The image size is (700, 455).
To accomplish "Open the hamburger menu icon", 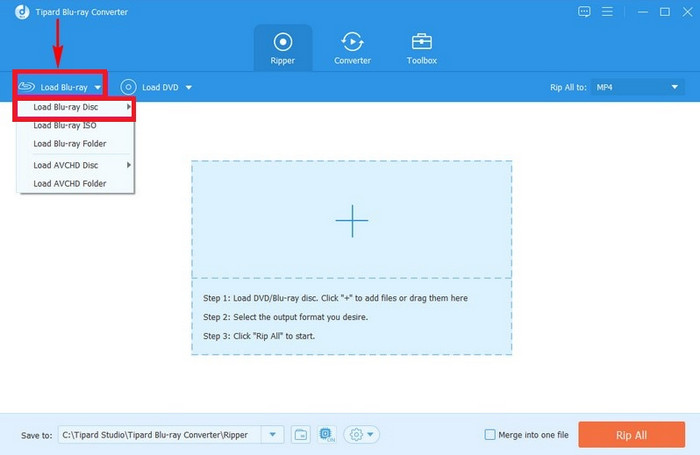I will pyautogui.click(x=607, y=12).
